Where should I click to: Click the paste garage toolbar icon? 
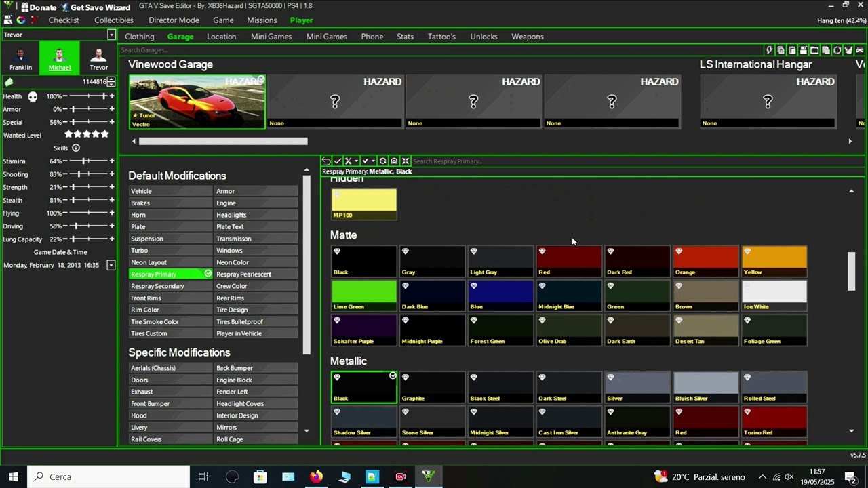pyautogui.click(x=792, y=50)
